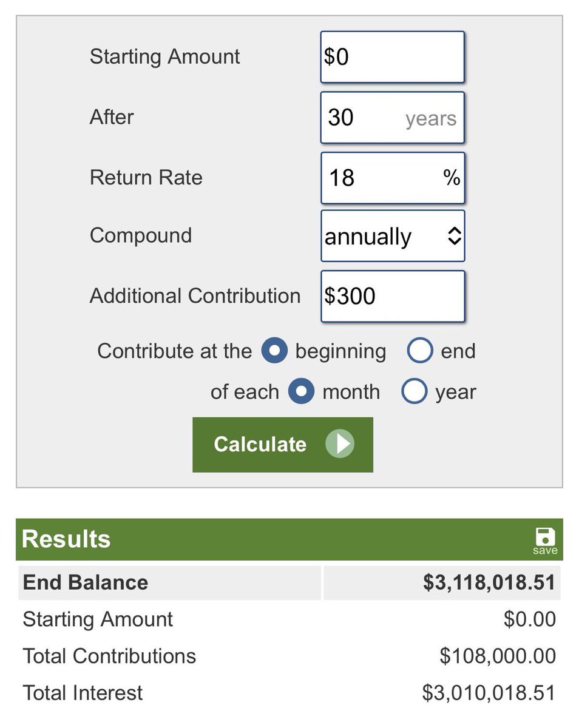The height and width of the screenshot is (728, 579).
Task: Select the month contribution radio button
Action: coord(301,392)
